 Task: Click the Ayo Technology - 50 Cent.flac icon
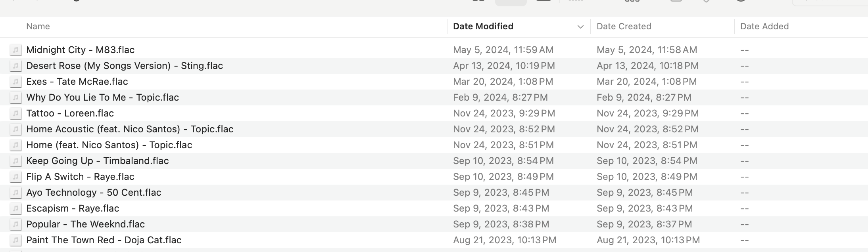(x=15, y=193)
